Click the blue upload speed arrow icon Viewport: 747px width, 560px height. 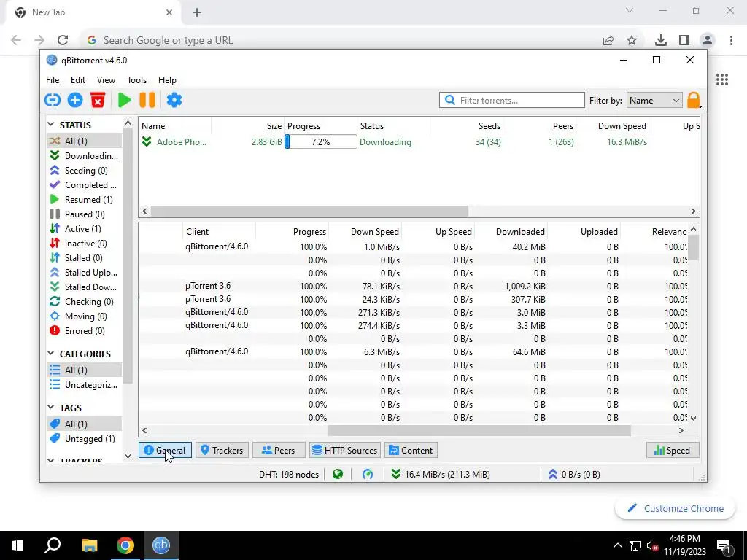click(x=553, y=474)
